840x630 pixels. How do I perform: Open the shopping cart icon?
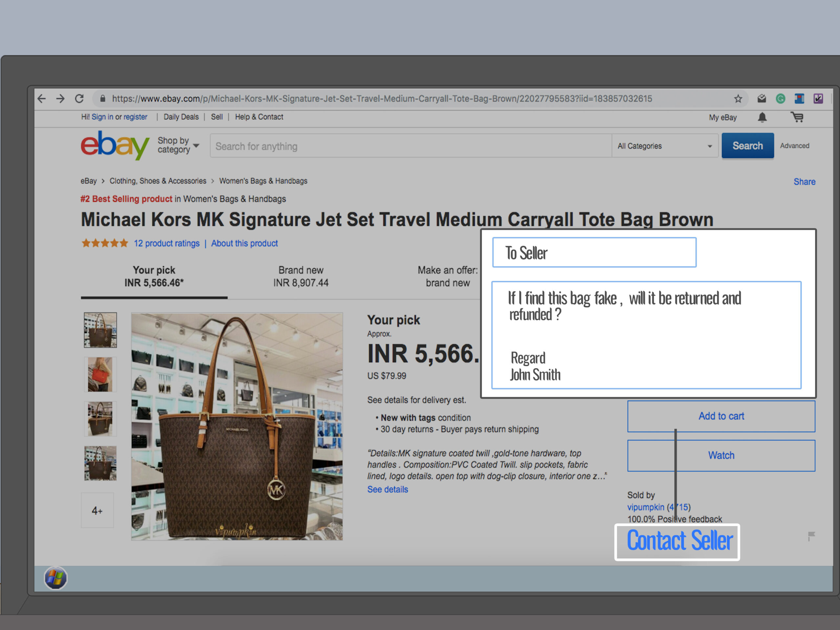(x=797, y=117)
